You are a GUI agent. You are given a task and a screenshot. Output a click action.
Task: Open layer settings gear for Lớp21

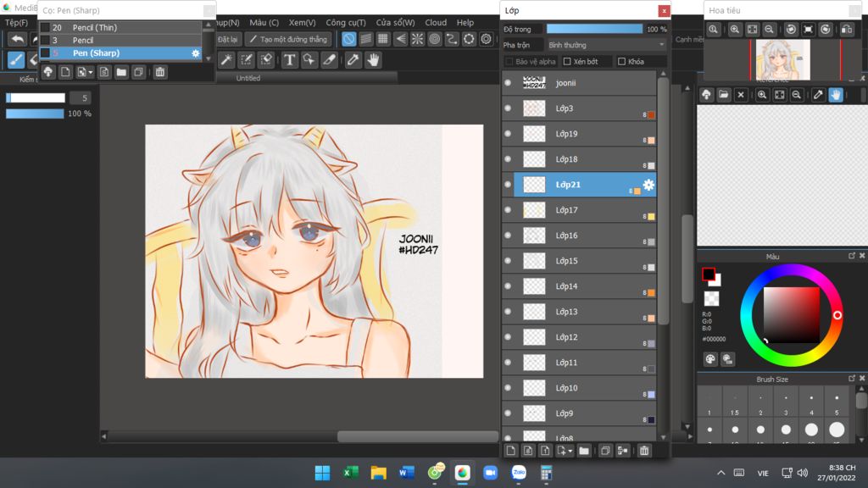point(648,185)
